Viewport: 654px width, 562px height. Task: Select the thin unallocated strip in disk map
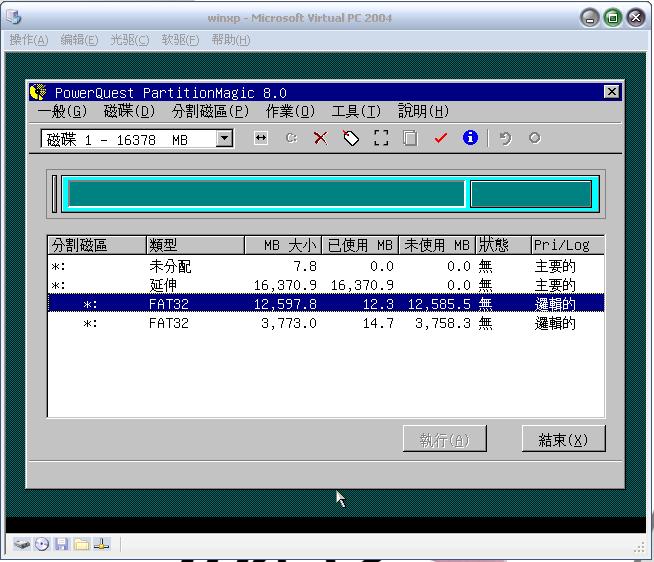[55, 194]
